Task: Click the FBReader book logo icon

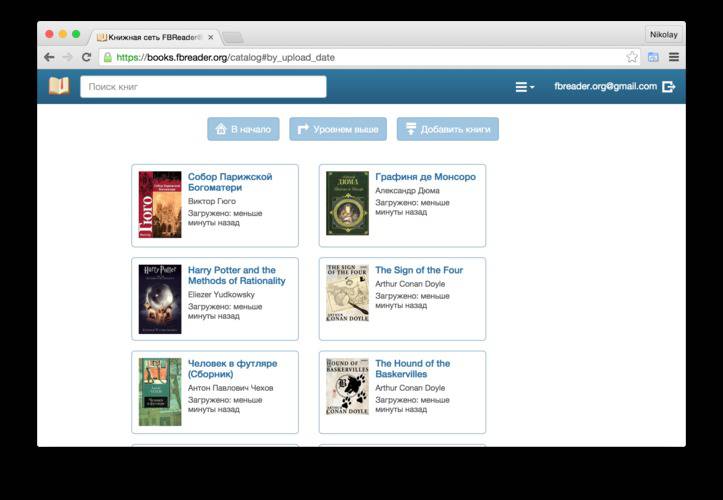Action: coord(59,87)
